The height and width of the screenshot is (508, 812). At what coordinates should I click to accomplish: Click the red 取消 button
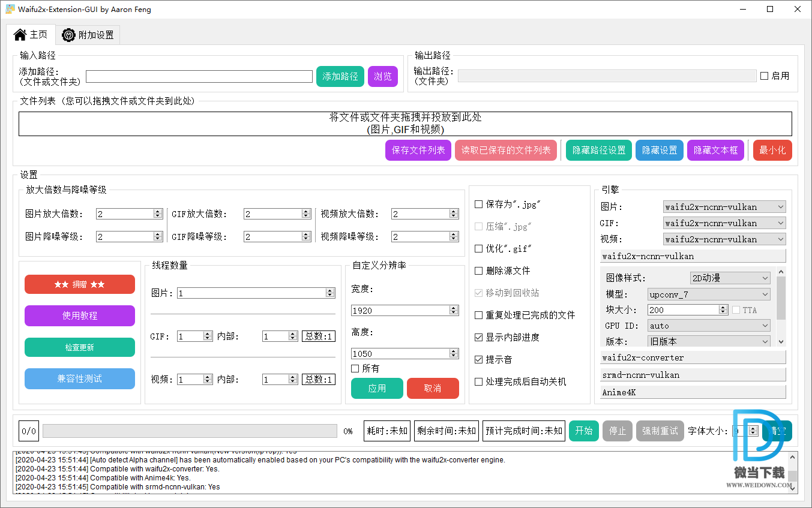(x=433, y=388)
